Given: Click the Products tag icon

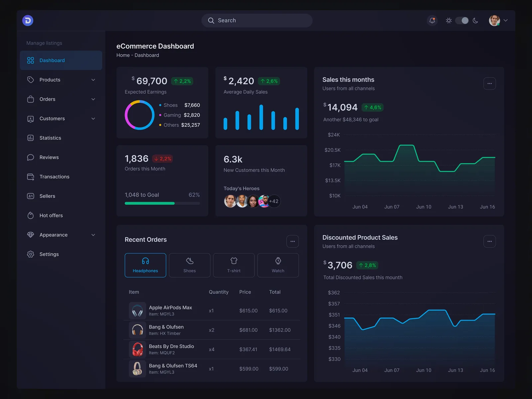Looking at the screenshot, I should (31, 80).
